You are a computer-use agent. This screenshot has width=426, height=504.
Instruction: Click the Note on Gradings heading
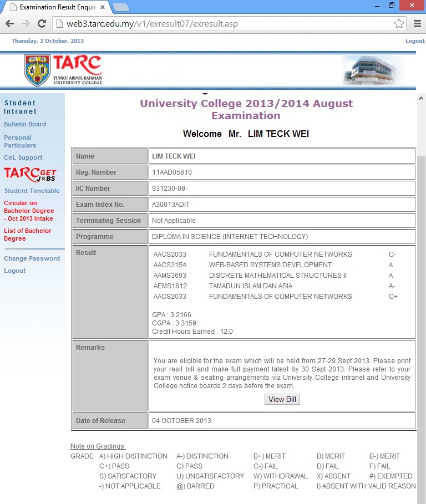[x=98, y=446]
